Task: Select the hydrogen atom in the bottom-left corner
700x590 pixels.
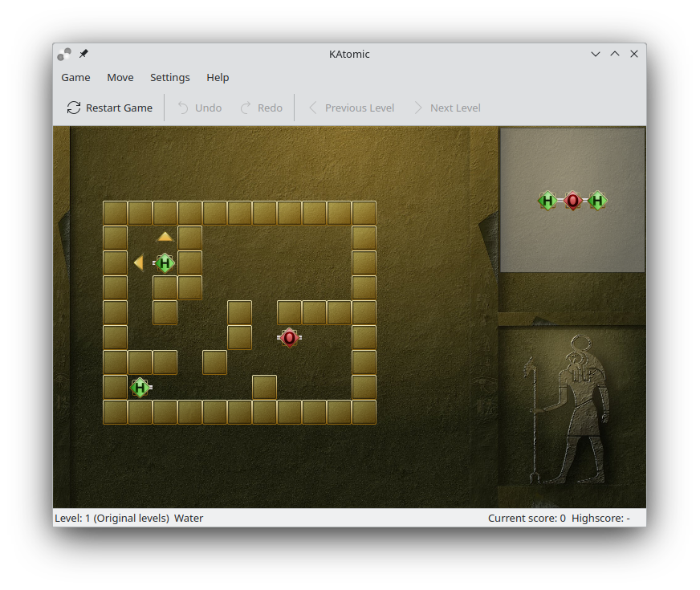Action: pos(140,388)
